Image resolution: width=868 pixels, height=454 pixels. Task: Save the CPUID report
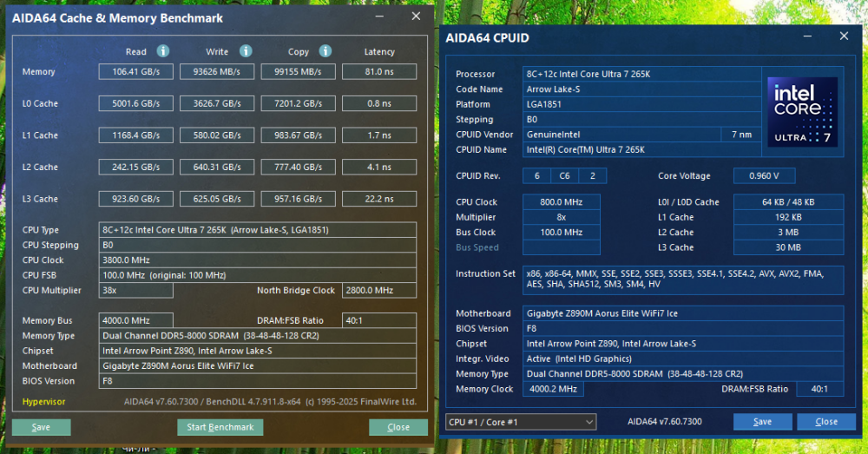pos(762,422)
